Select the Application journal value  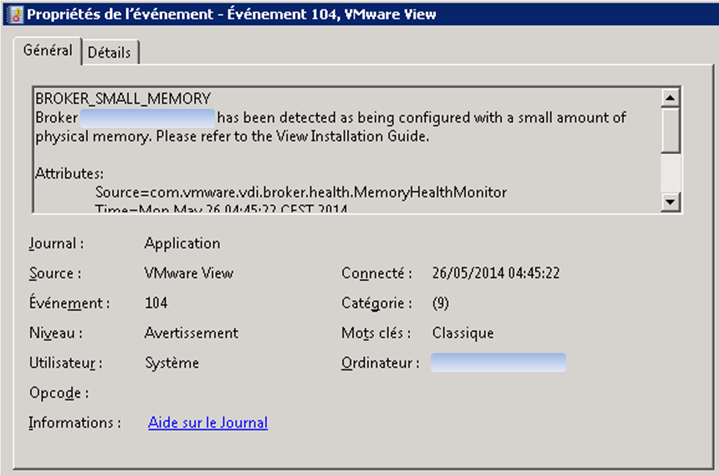tap(182, 243)
